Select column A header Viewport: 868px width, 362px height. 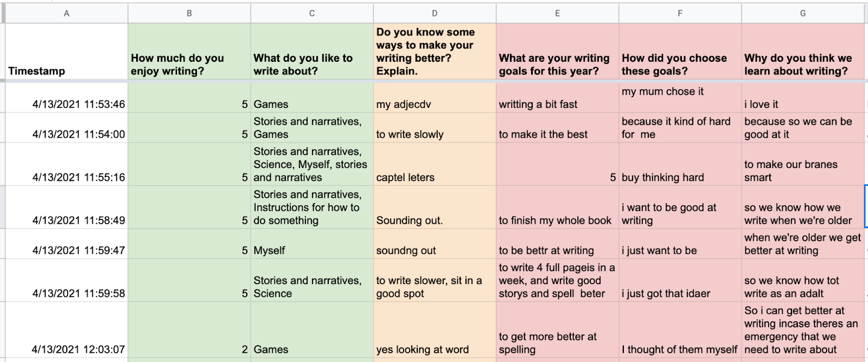click(67, 13)
